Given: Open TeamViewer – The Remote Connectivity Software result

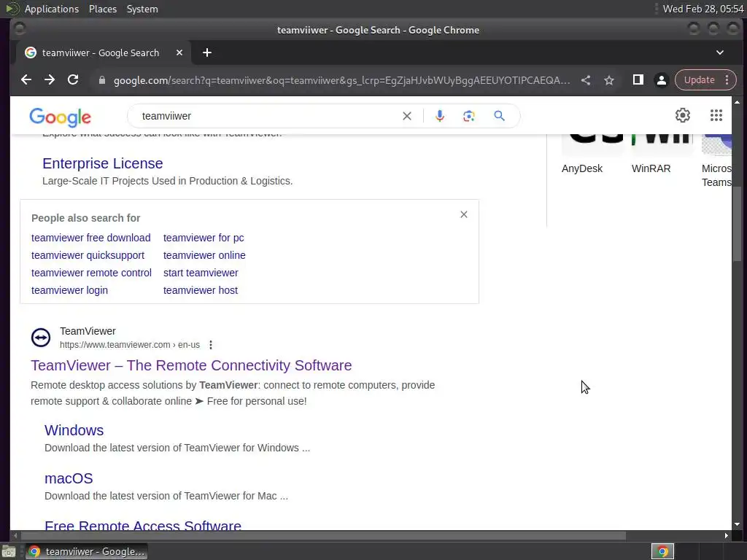Looking at the screenshot, I should (x=191, y=365).
